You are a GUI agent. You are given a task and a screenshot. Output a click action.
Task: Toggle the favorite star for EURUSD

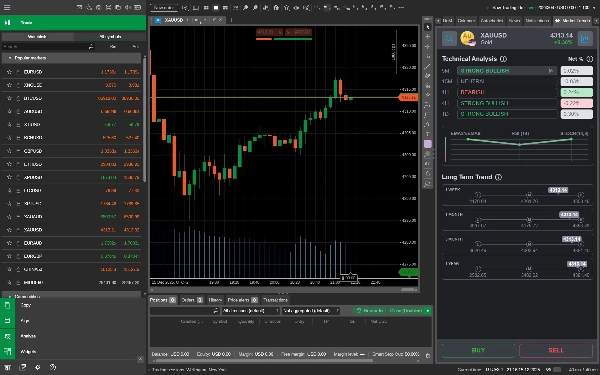coord(9,72)
